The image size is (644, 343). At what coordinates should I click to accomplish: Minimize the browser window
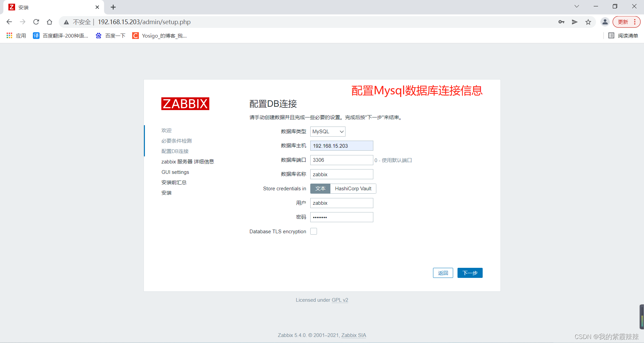click(x=596, y=6)
